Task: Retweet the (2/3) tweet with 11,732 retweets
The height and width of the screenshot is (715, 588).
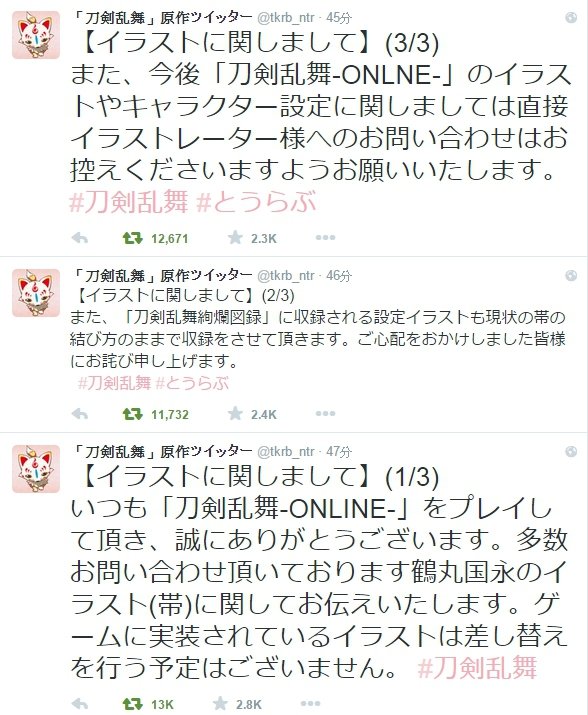Action: (132, 414)
